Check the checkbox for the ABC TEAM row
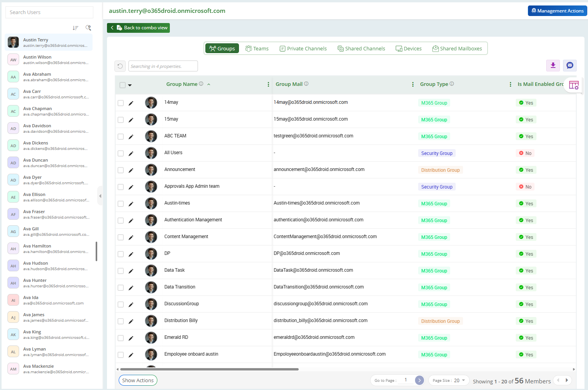The image size is (588, 390). (121, 136)
